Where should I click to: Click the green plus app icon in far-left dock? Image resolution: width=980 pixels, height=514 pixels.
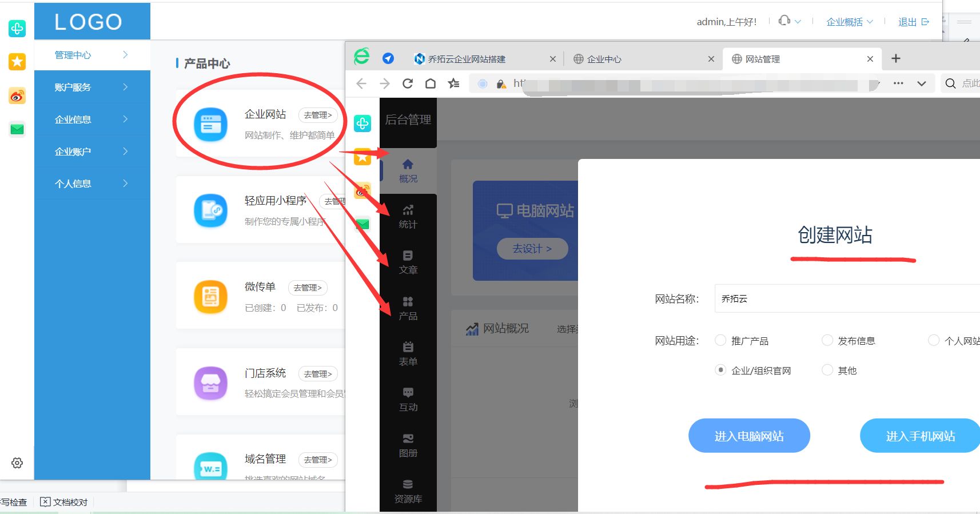click(17, 29)
